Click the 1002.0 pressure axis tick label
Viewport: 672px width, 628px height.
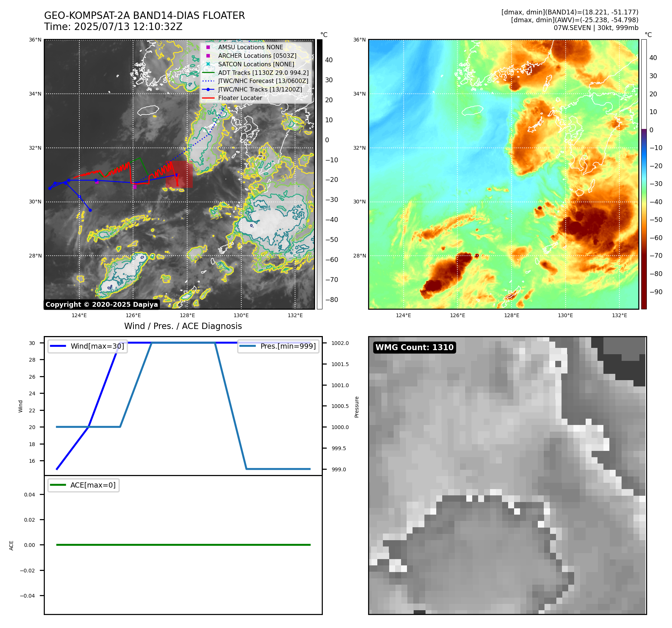coord(340,343)
